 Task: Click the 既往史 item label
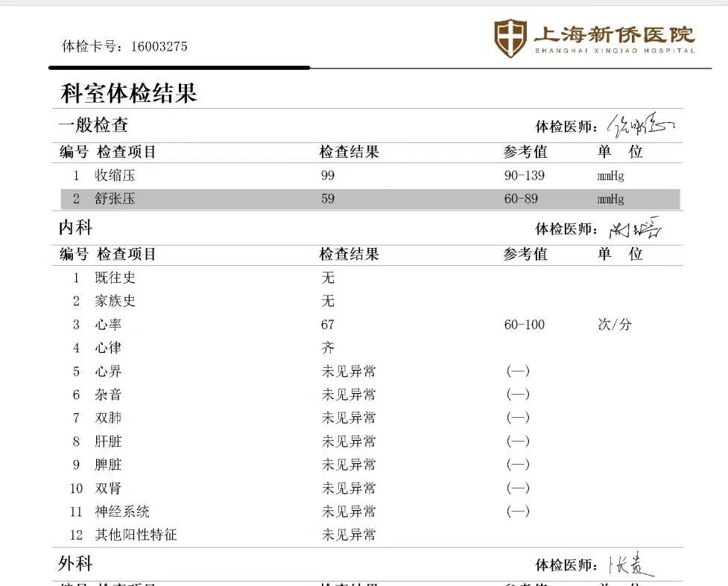[x=115, y=278]
